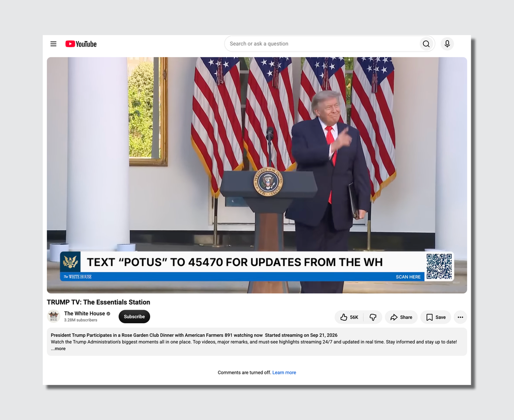Image resolution: width=514 pixels, height=420 pixels.
Task: Follow the Learn more link about comments
Action: (x=284, y=372)
